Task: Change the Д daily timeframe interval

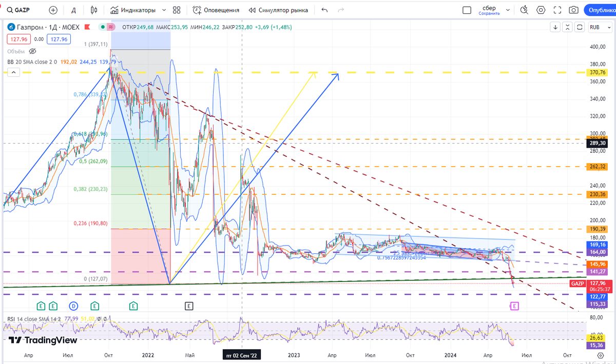Action: click(x=74, y=10)
